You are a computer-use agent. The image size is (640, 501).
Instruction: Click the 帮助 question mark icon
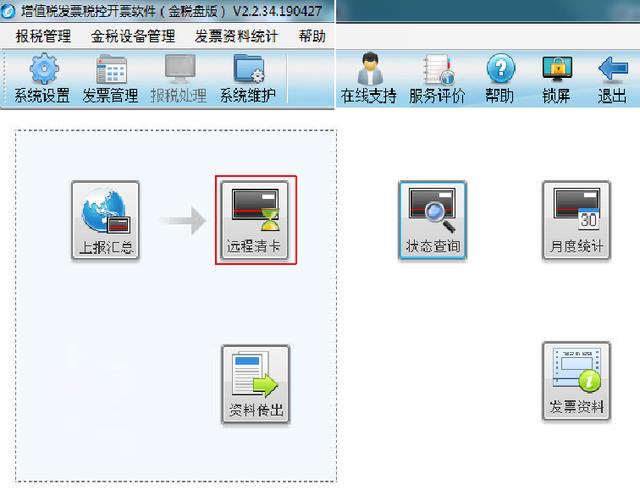[500, 78]
